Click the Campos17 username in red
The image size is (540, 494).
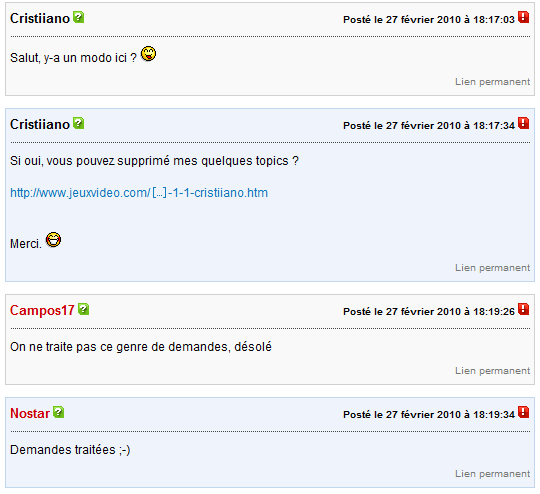42,310
